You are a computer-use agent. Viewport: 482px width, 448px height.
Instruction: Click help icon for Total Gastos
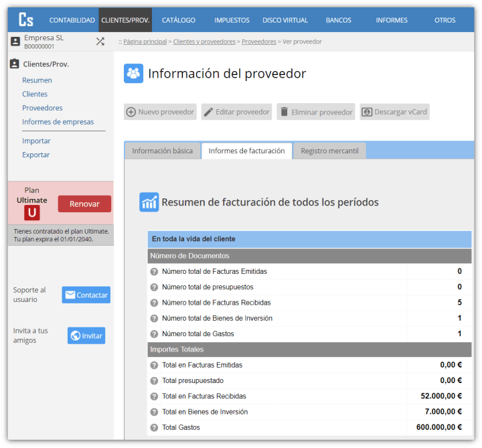(154, 428)
